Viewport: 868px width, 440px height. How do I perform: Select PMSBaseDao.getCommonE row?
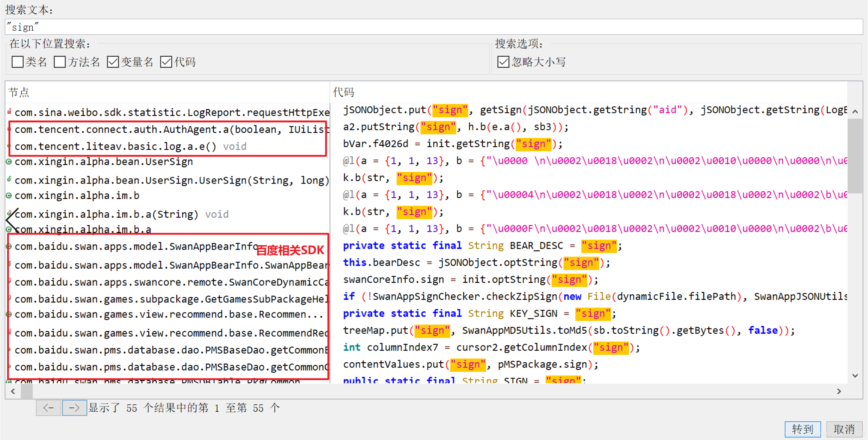click(167, 350)
